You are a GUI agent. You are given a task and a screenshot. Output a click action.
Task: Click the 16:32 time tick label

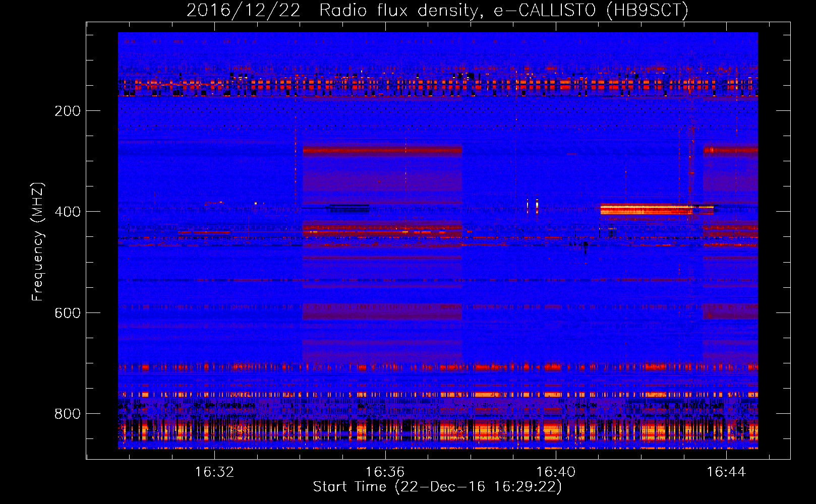click(x=215, y=472)
